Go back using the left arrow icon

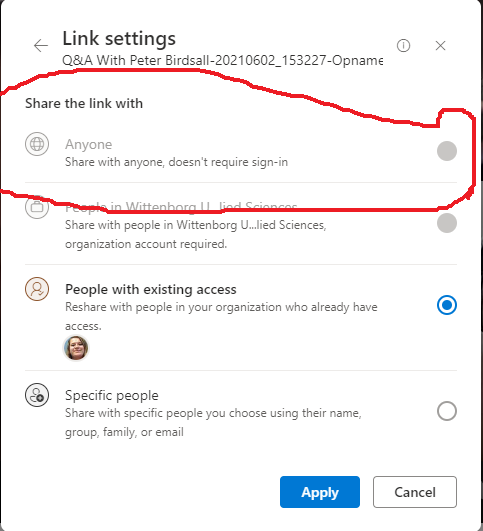tap(41, 45)
